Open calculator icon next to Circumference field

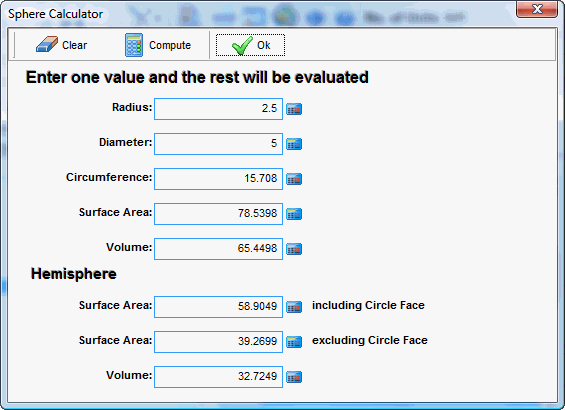(x=294, y=179)
